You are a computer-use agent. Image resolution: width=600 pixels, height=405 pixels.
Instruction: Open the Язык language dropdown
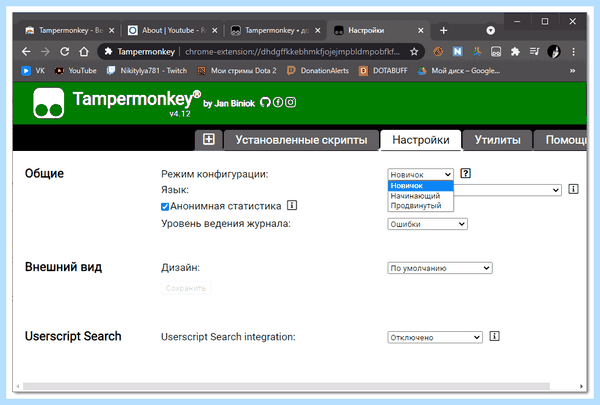tap(507, 190)
